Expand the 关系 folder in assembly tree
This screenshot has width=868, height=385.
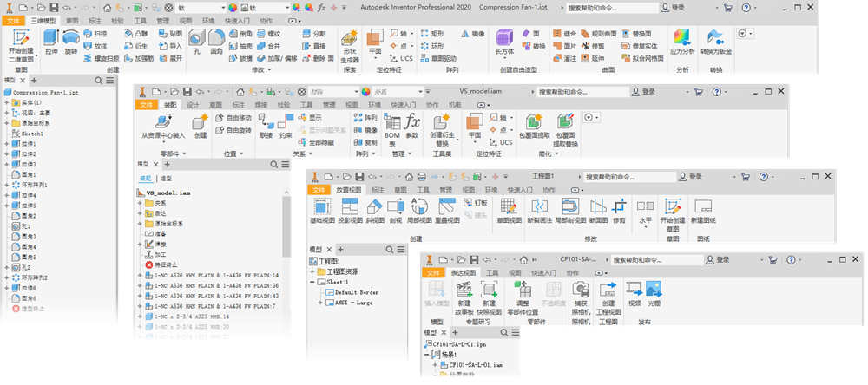[x=141, y=203]
